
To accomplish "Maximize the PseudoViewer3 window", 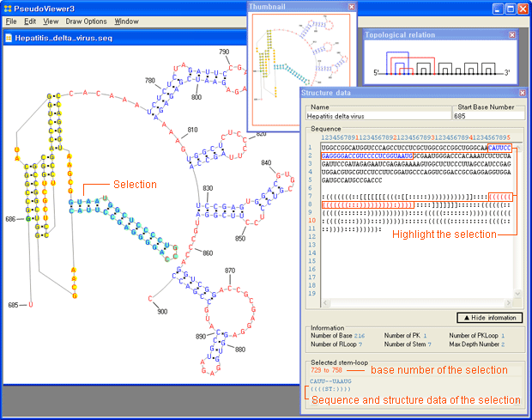I will 509,9.
